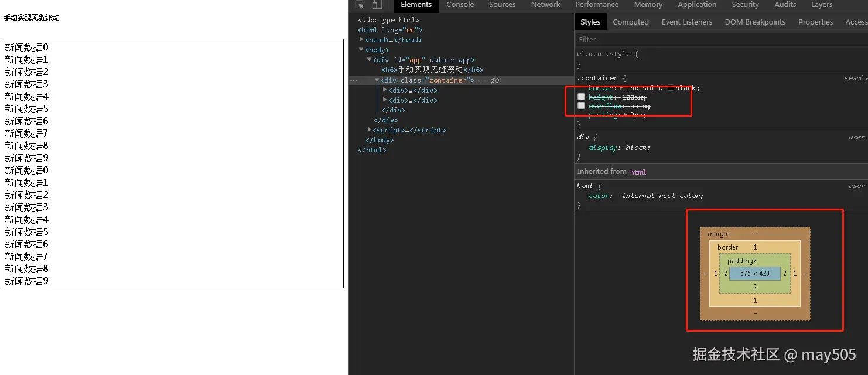Click the display: block declaration
This screenshot has width=868, height=375.
coord(620,148)
